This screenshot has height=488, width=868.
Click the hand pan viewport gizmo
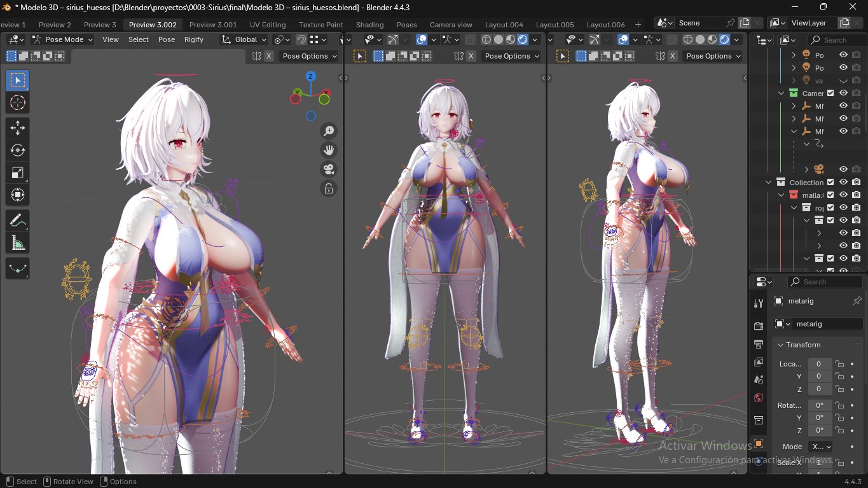pyautogui.click(x=329, y=150)
